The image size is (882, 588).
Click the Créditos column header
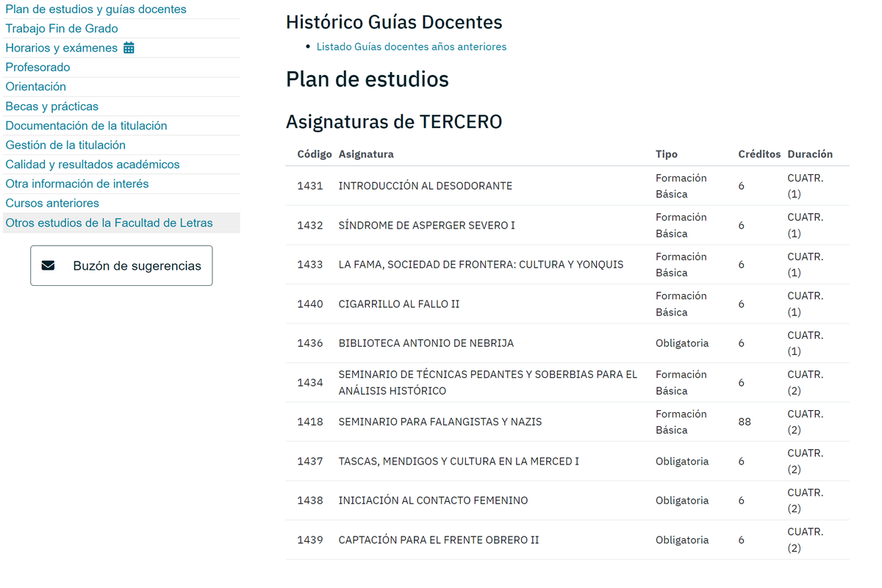tap(759, 154)
